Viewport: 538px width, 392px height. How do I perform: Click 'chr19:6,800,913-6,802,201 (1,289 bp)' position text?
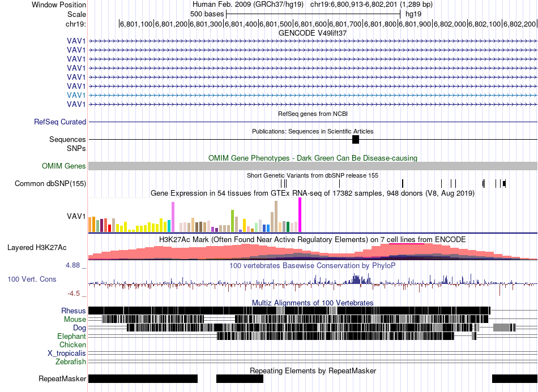click(372, 5)
